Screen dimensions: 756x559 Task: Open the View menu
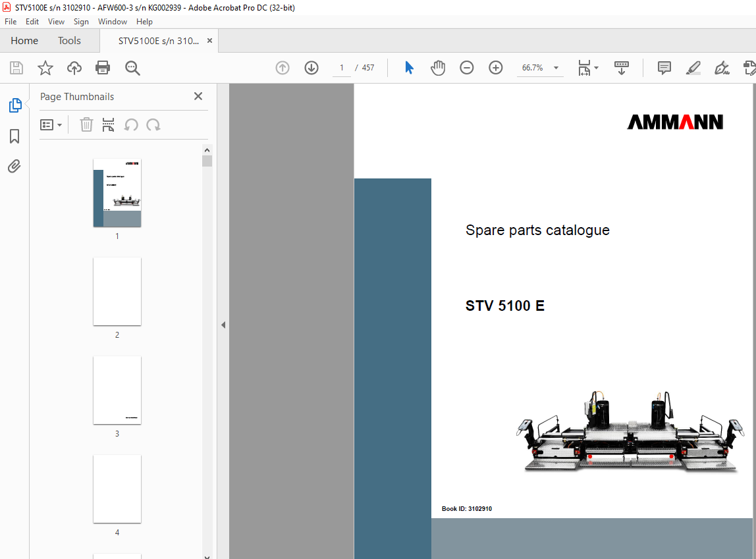pyautogui.click(x=56, y=22)
